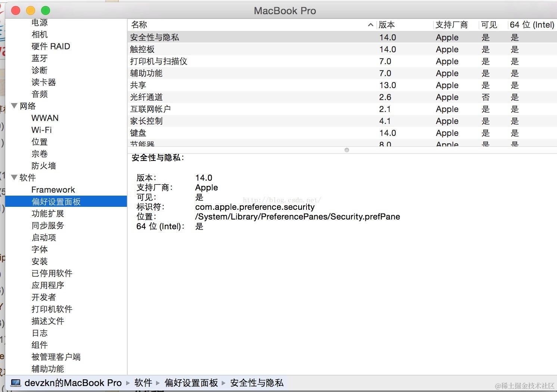Click version 2.6 in 光纤通道 row
The height and width of the screenshot is (392, 557).
pyautogui.click(x=385, y=97)
